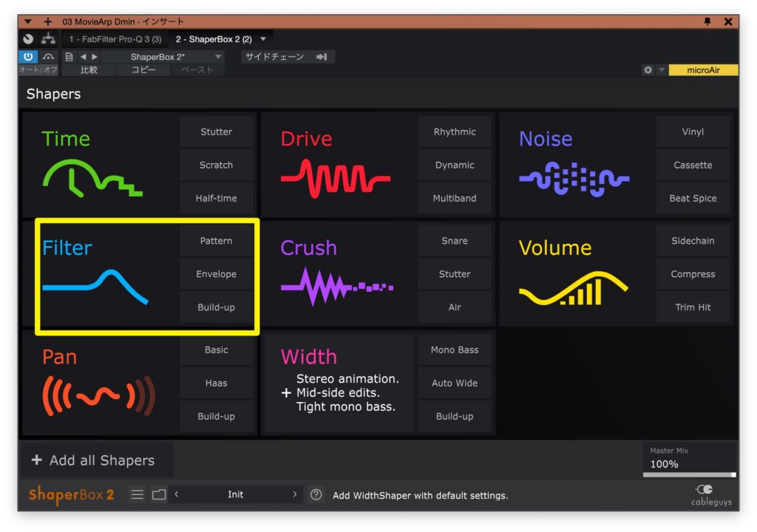757x532 pixels.
Task: Select the ShaperBox 2 (2) tab
Action: tap(214, 39)
